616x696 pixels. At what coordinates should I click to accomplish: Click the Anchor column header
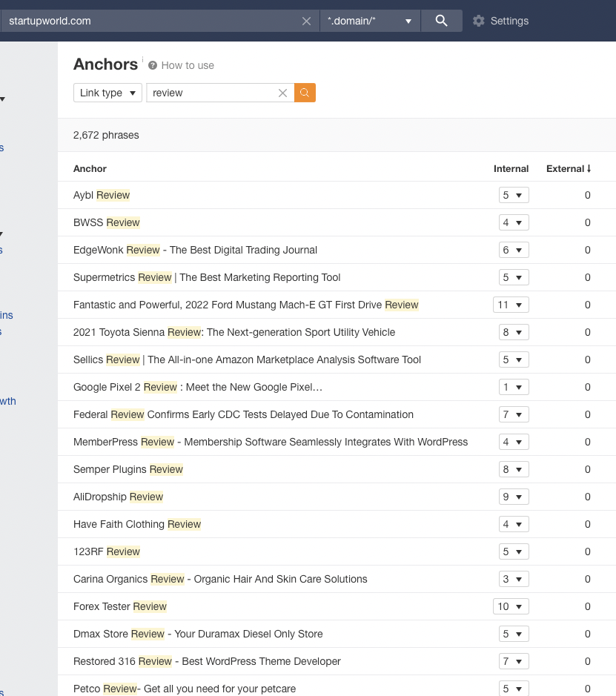coord(90,169)
